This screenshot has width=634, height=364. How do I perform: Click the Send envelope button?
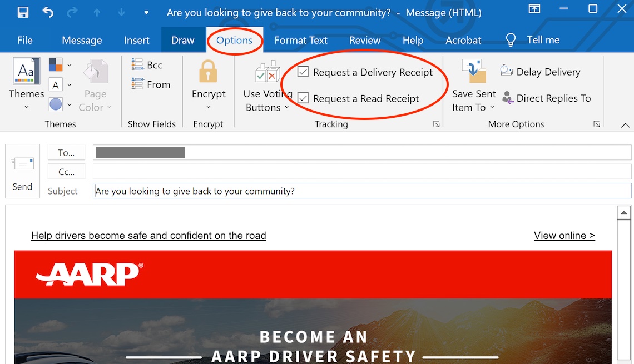point(23,171)
